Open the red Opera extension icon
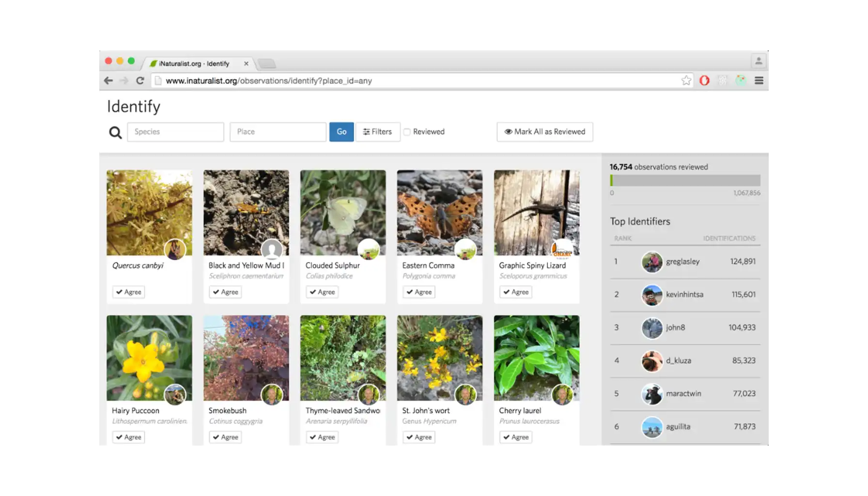This screenshot has width=868, height=496. click(704, 80)
